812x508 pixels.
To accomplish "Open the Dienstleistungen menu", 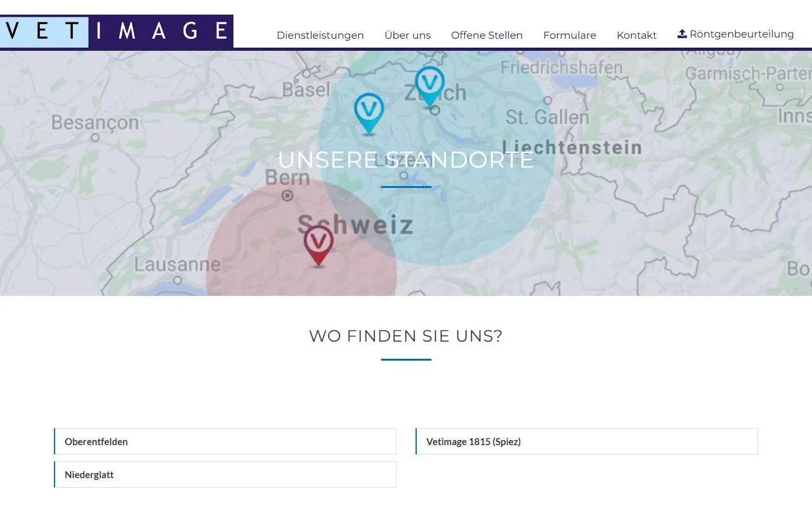I will pyautogui.click(x=320, y=35).
